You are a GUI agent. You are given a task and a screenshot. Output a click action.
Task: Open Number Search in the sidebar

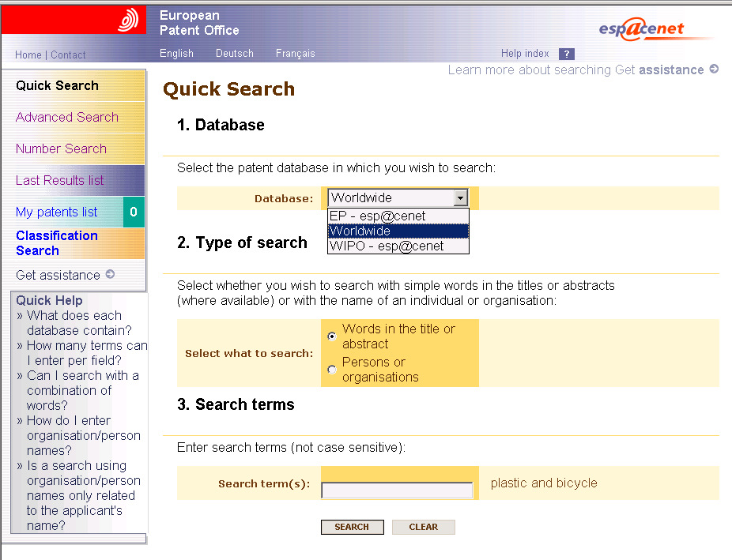point(61,148)
